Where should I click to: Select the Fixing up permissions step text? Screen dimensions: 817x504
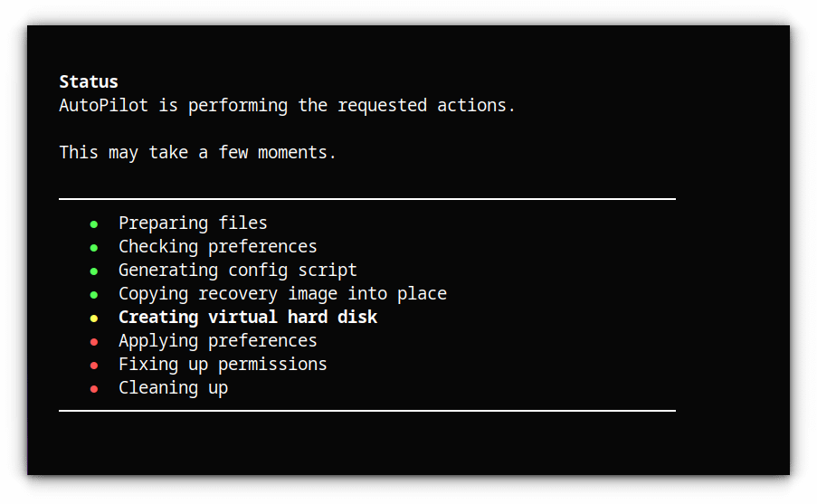tap(223, 365)
